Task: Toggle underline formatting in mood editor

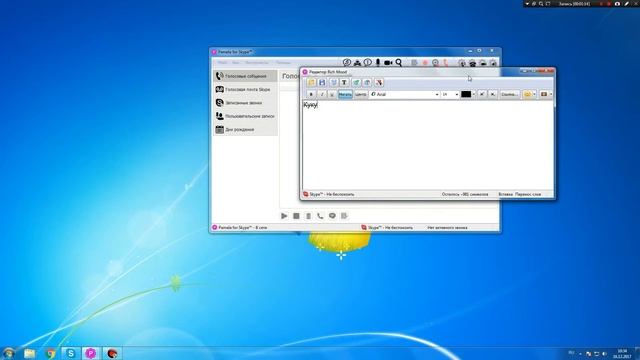Action: (x=332, y=94)
